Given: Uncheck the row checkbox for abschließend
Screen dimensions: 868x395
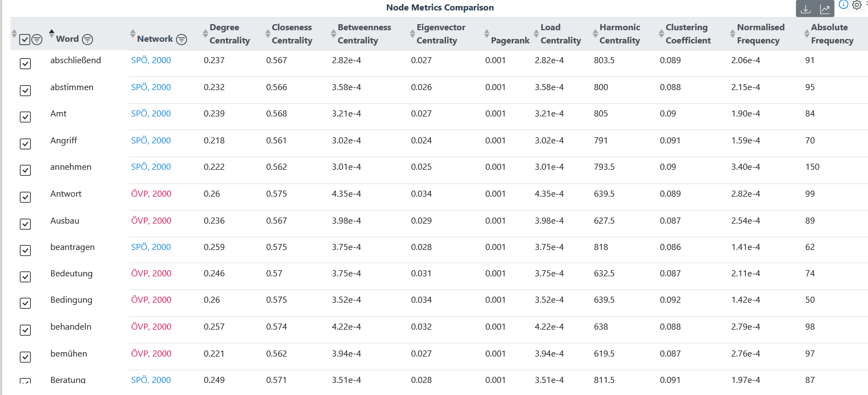Looking at the screenshot, I should 25,64.
